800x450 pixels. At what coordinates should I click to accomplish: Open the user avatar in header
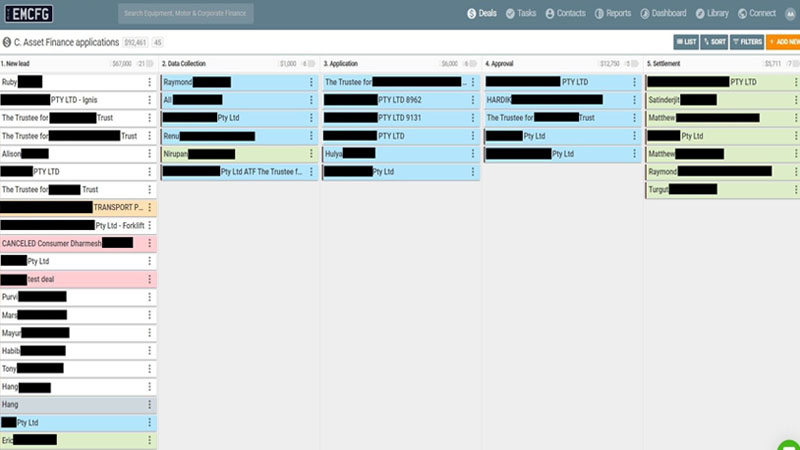[790, 14]
